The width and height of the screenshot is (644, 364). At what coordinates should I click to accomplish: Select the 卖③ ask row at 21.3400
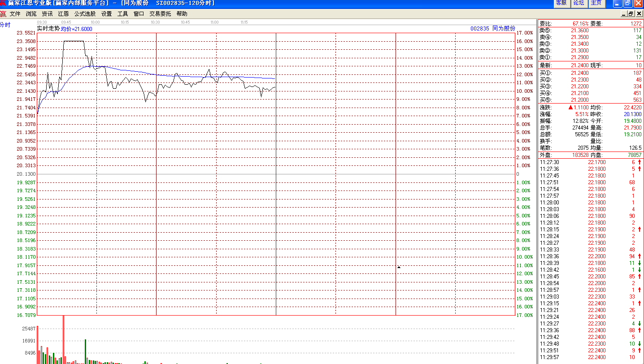pos(590,44)
